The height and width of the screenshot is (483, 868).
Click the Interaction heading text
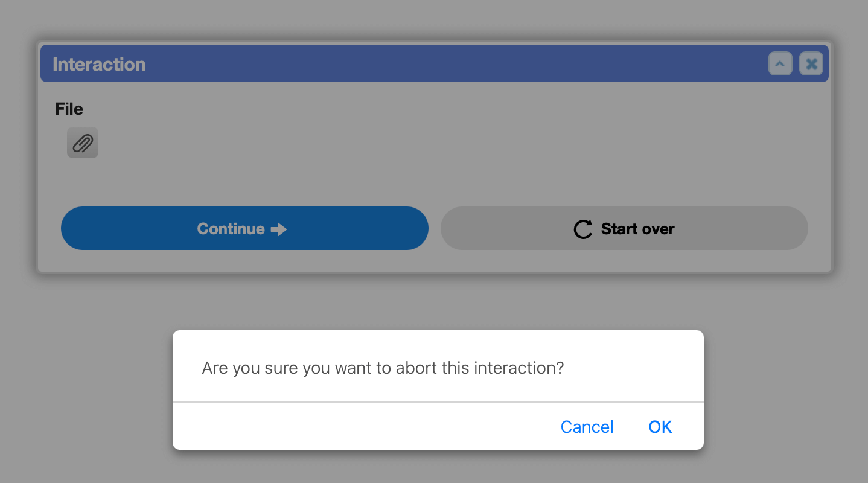99,64
